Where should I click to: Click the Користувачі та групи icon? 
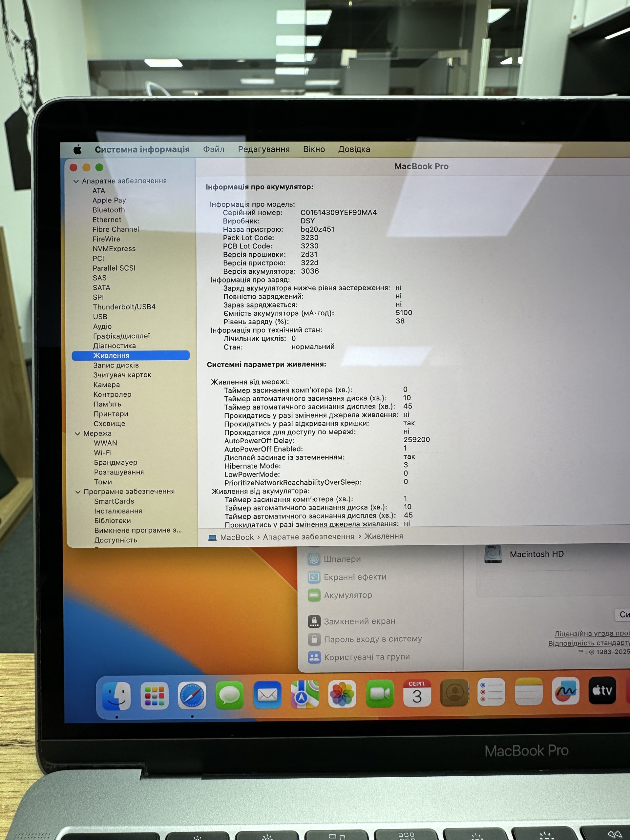tap(314, 657)
